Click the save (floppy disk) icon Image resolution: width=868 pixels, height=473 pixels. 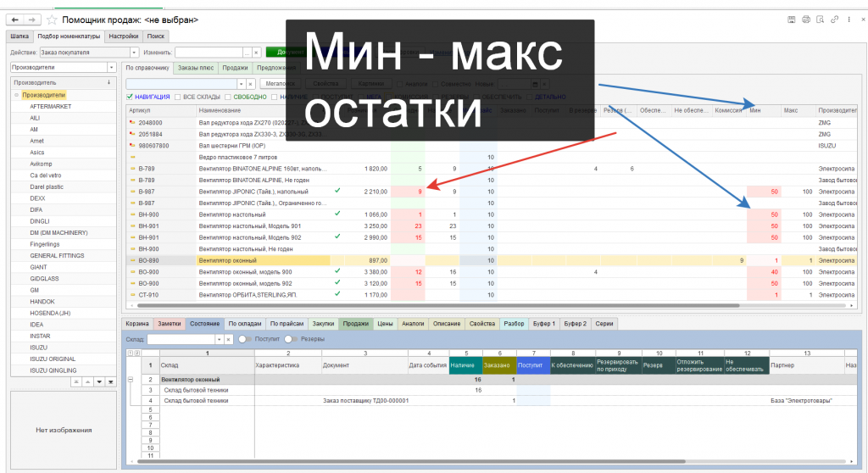point(792,19)
